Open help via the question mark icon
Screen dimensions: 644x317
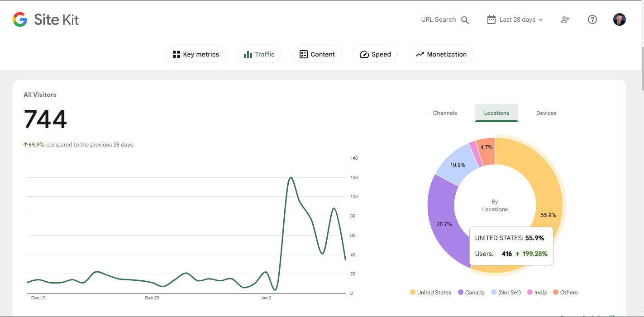pyautogui.click(x=592, y=19)
